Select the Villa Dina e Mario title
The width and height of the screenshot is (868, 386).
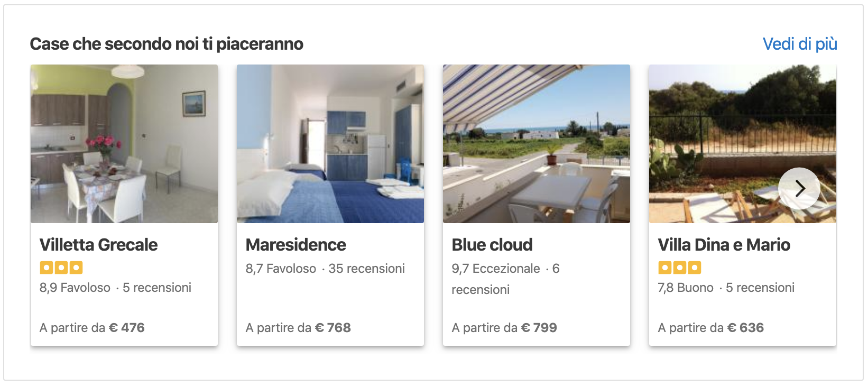724,245
